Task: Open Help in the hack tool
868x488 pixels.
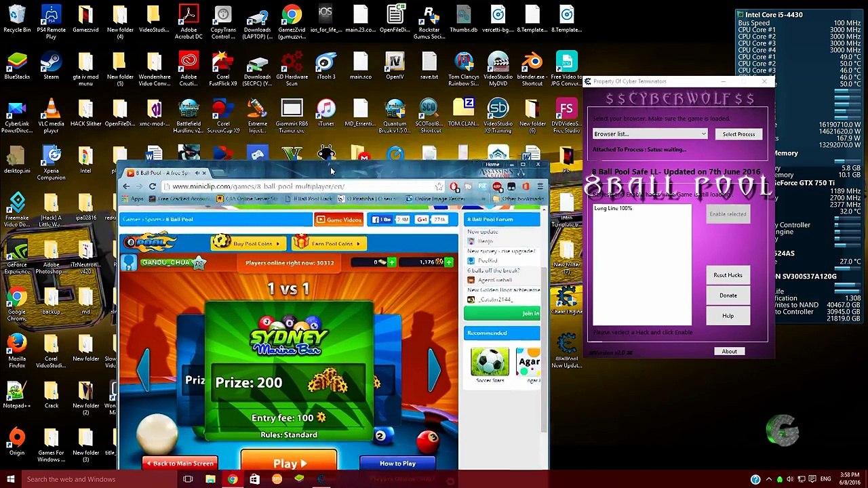Action: point(728,316)
